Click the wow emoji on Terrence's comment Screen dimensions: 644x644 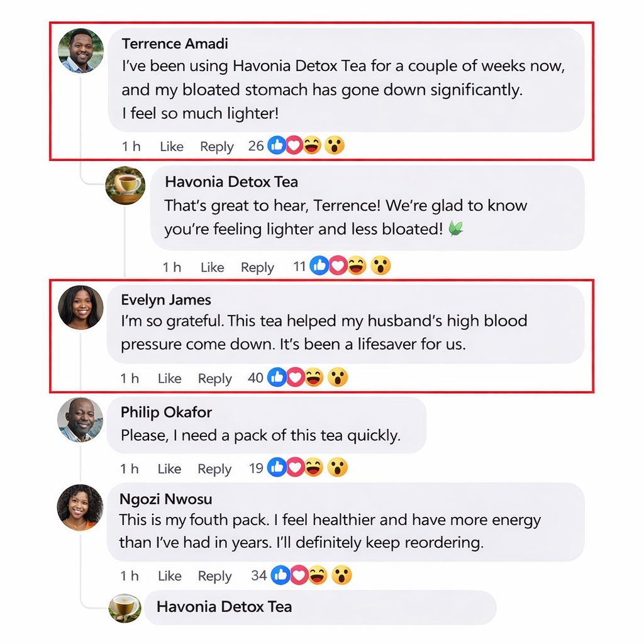pos(335,146)
